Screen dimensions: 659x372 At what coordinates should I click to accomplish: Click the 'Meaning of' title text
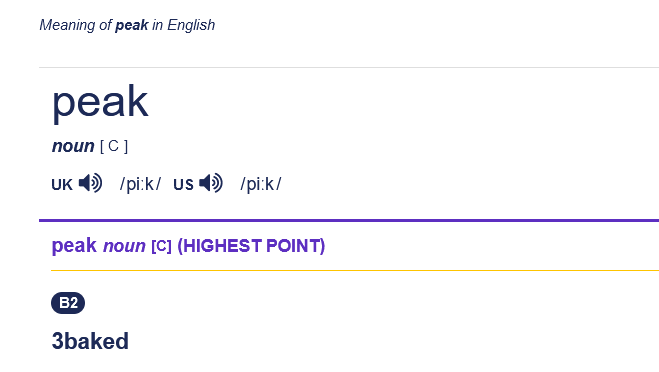pyautogui.click(x=76, y=25)
